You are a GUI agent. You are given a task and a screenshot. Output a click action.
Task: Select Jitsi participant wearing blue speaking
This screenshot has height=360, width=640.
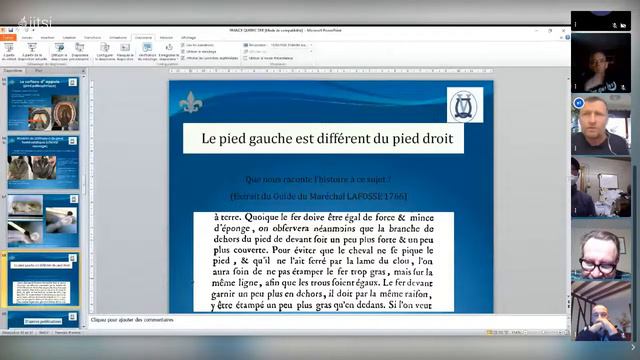point(600,124)
